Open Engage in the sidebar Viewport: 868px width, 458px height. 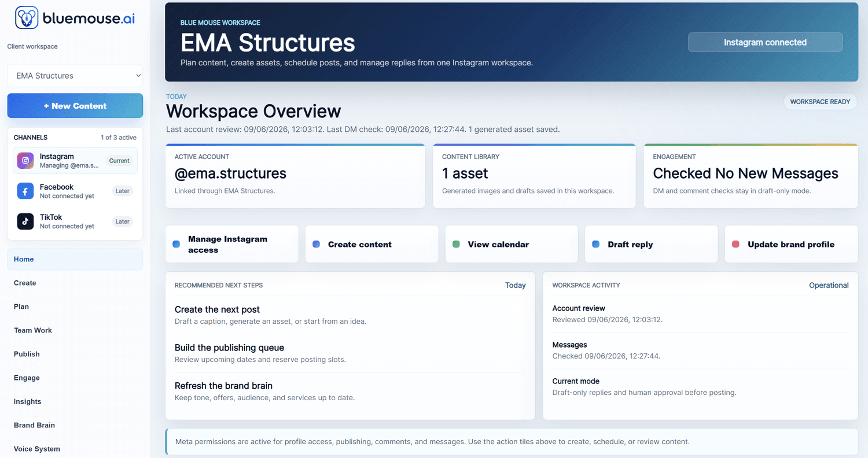pyautogui.click(x=75, y=378)
